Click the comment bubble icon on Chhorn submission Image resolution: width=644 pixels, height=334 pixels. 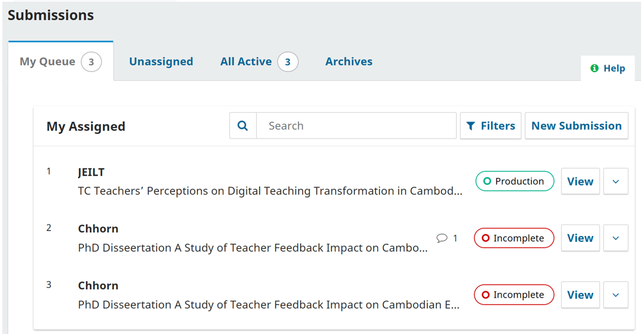[442, 238]
